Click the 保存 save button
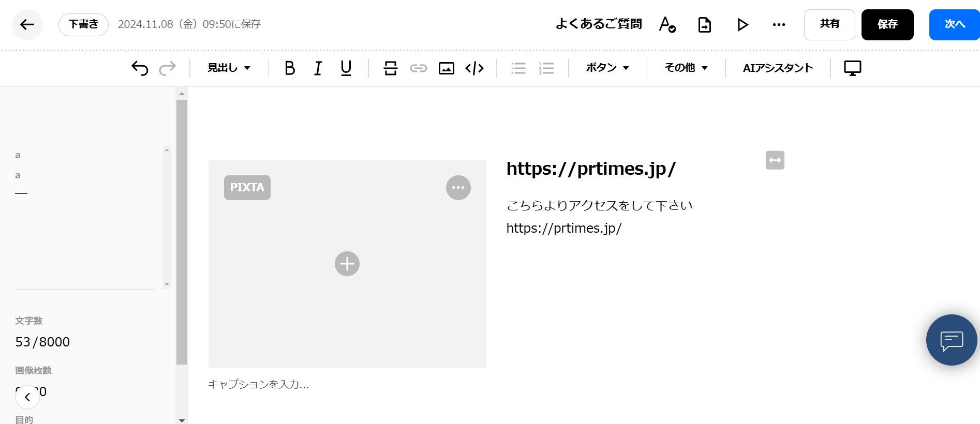 (887, 24)
